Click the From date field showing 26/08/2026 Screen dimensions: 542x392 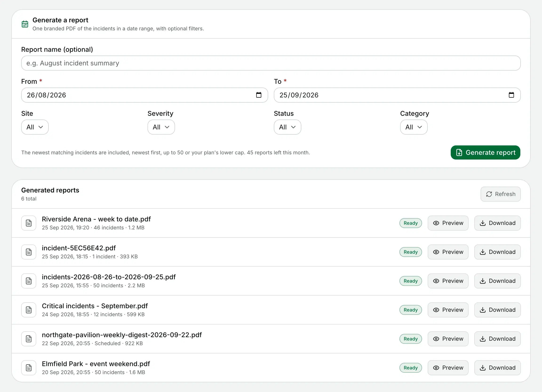(145, 95)
